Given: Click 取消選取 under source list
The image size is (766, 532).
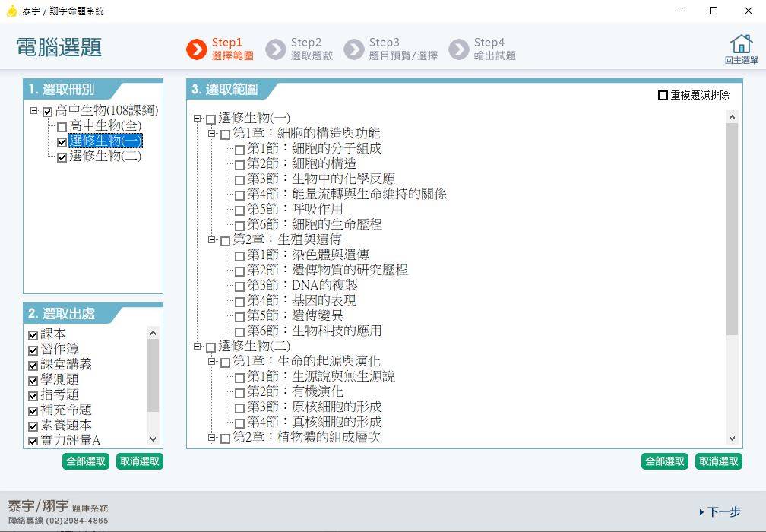Looking at the screenshot, I should (x=140, y=461).
